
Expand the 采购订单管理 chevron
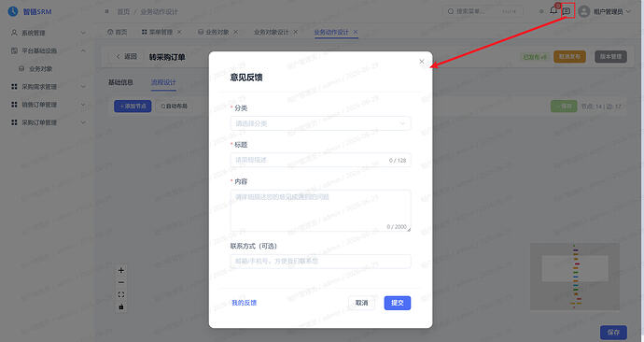83,122
